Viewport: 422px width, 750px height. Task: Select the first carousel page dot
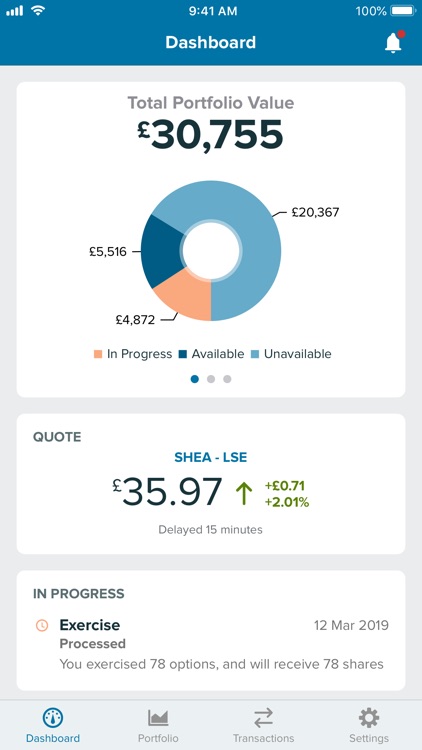(x=195, y=379)
